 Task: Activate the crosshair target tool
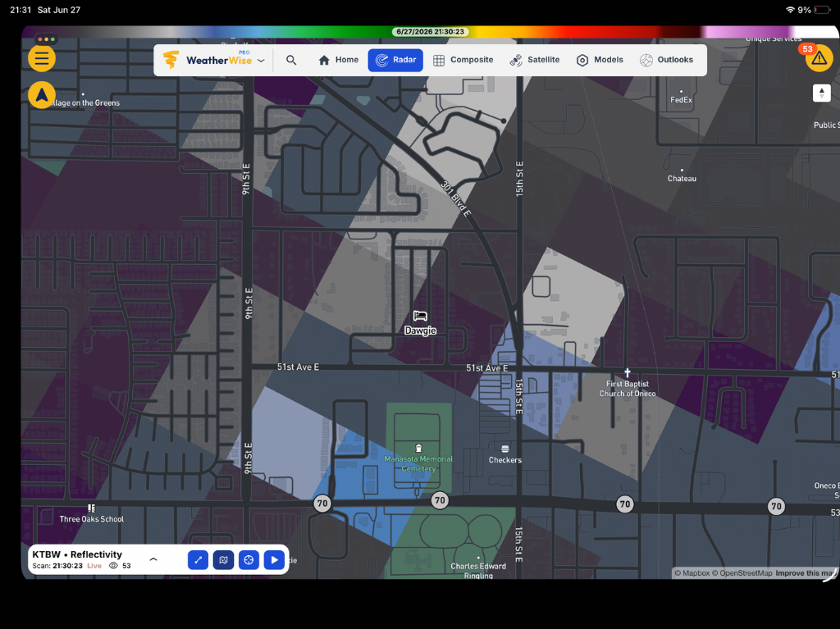(249, 560)
